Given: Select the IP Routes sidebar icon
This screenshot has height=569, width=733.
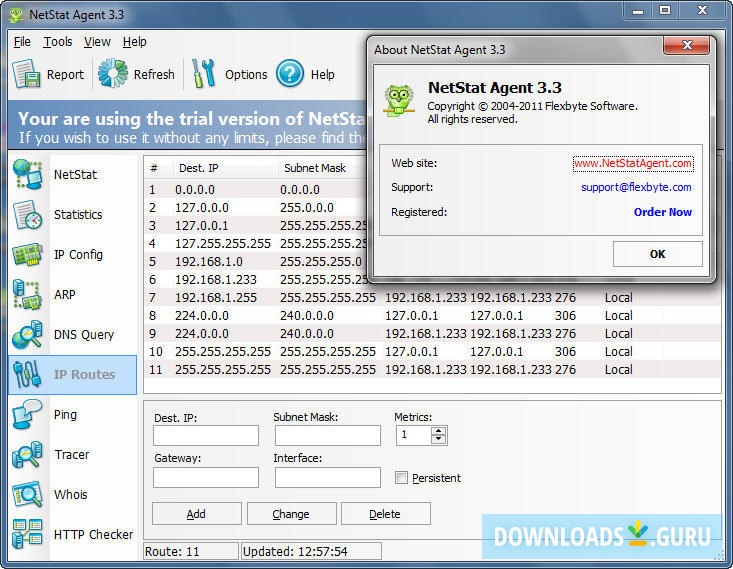Looking at the screenshot, I should (28, 375).
